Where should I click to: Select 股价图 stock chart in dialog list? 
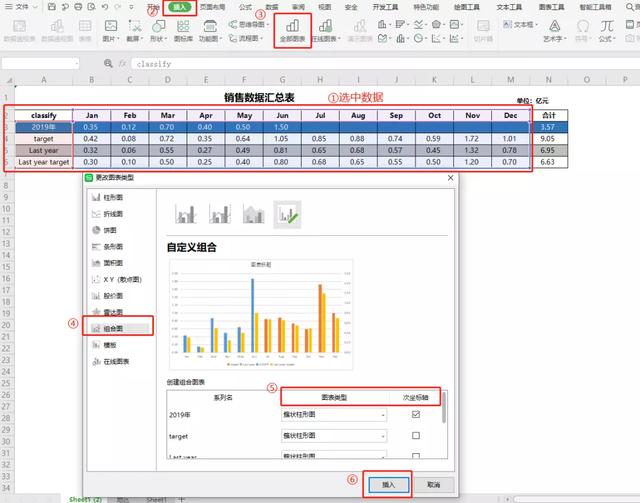coord(108,296)
